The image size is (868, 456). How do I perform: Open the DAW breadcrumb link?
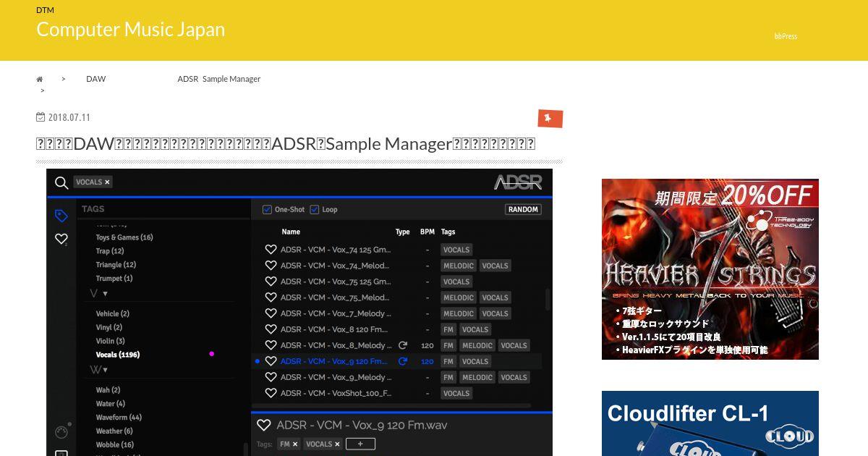pyautogui.click(x=95, y=79)
